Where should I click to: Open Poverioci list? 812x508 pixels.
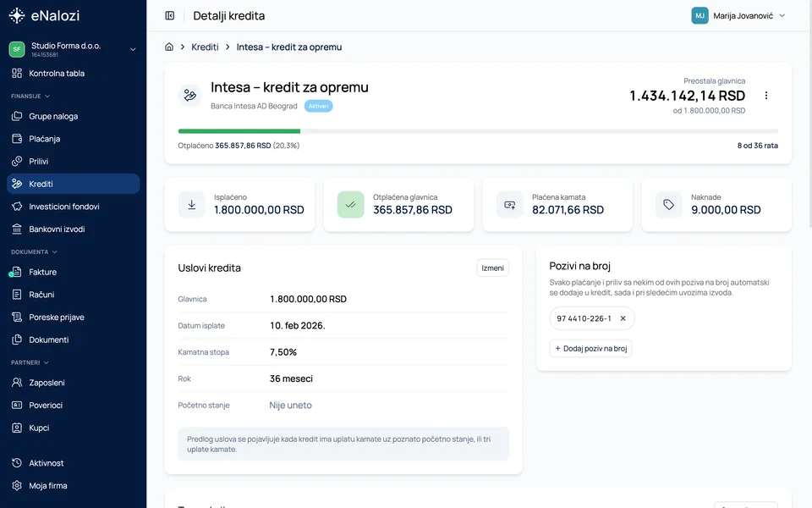(73, 406)
